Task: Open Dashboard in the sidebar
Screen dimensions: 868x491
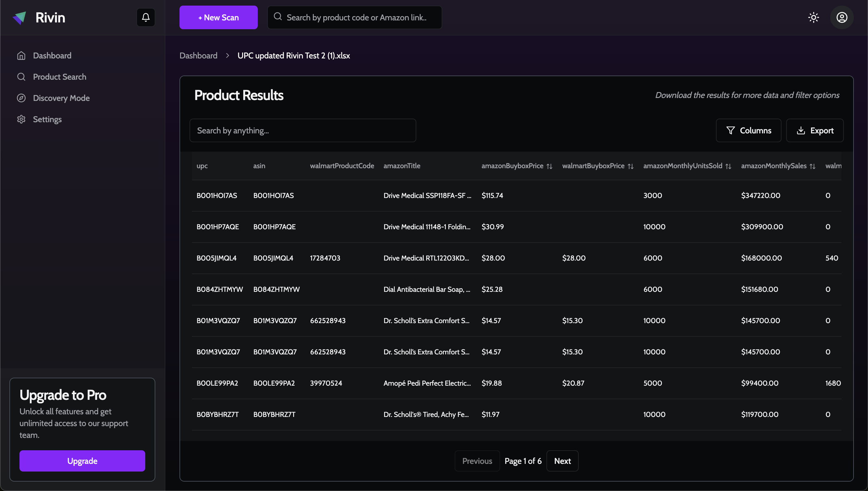Action: click(52, 55)
